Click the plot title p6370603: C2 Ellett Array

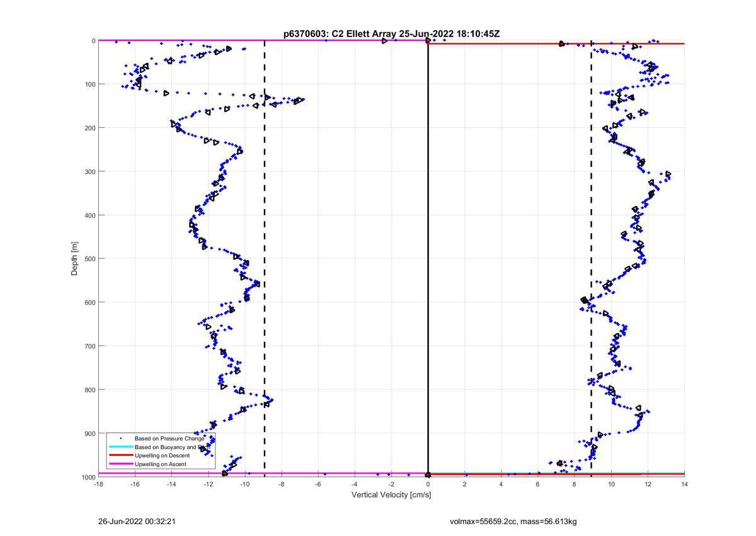click(392, 34)
